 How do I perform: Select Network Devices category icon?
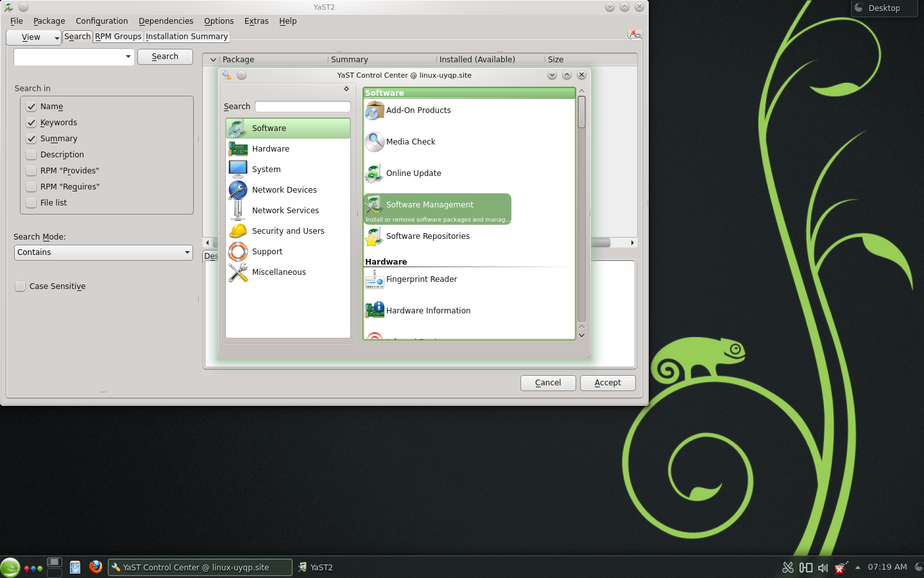tap(238, 190)
